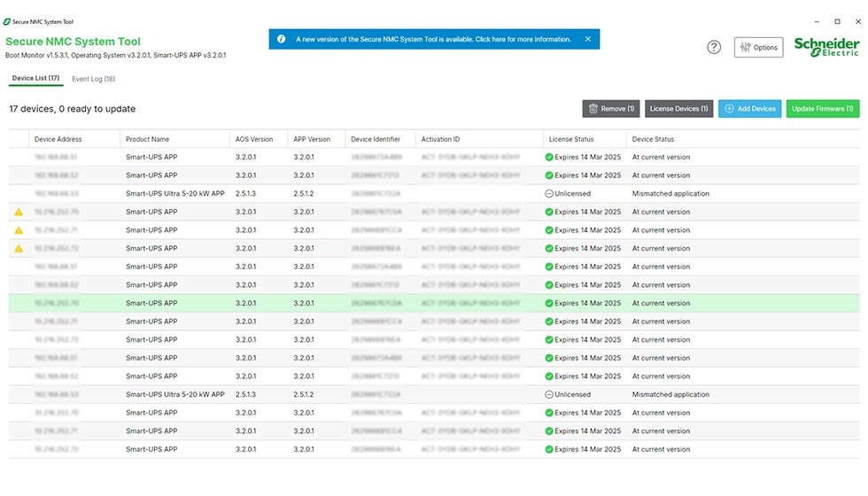Sort by License Status column header

[x=571, y=139]
